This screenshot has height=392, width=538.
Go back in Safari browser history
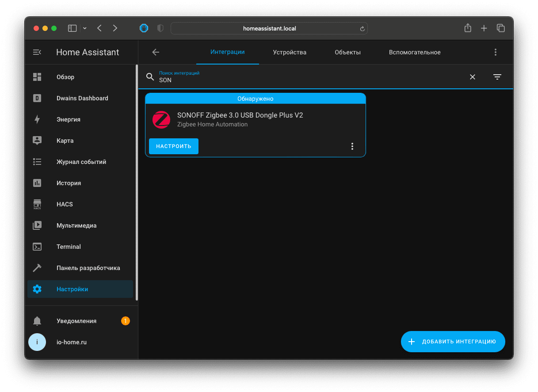pos(99,28)
